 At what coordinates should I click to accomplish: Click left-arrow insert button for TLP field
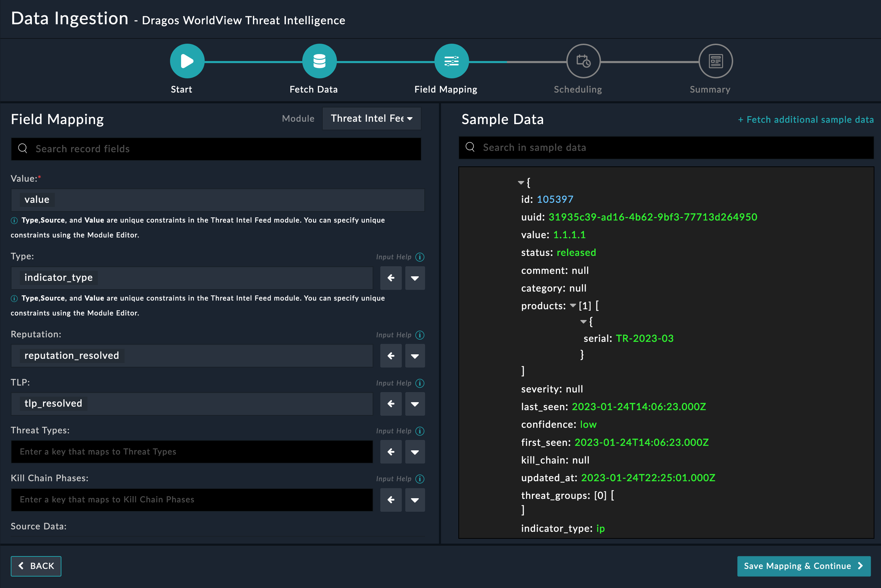(x=391, y=404)
